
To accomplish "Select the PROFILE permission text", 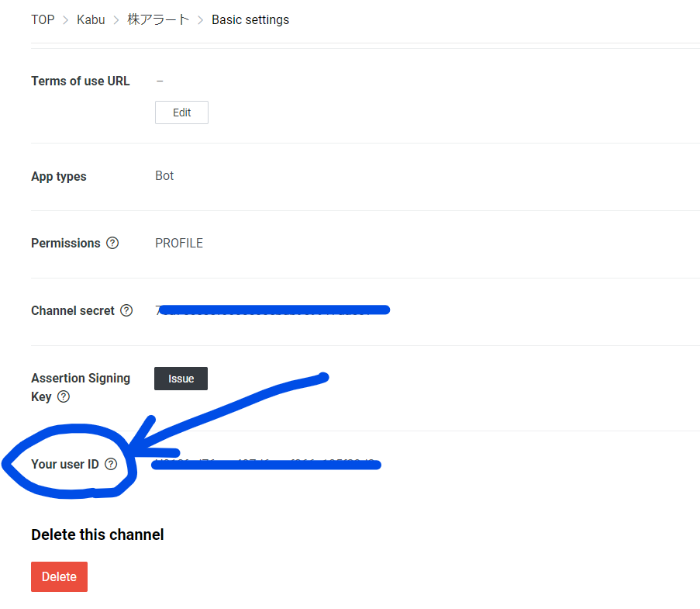I will [179, 243].
